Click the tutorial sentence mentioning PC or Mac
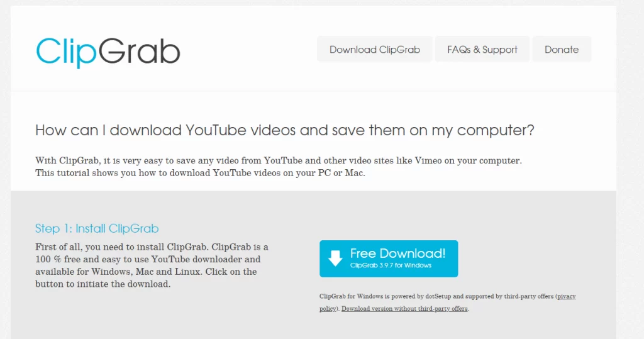The image size is (644, 339). [200, 172]
